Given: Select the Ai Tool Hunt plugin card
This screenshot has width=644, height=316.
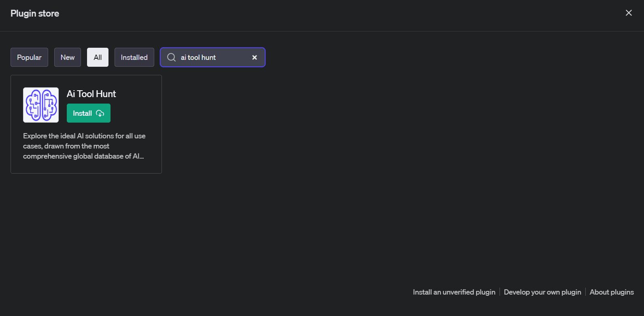Looking at the screenshot, I should [86, 124].
